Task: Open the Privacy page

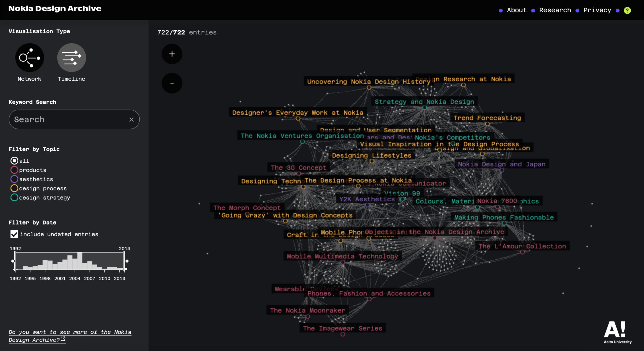Action: tap(597, 10)
